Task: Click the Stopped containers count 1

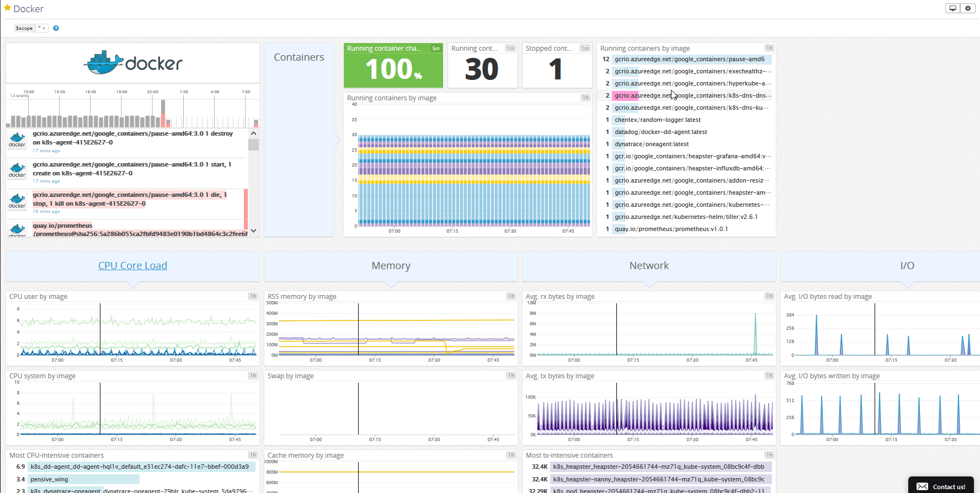Action: [556, 69]
